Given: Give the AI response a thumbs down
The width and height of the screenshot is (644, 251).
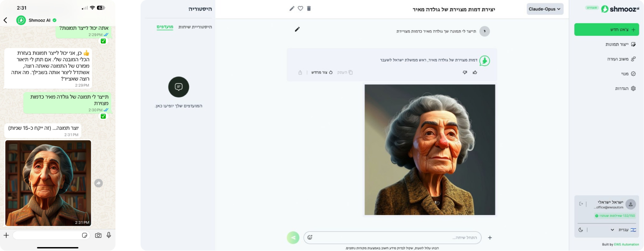Looking at the screenshot, I should click(465, 72).
